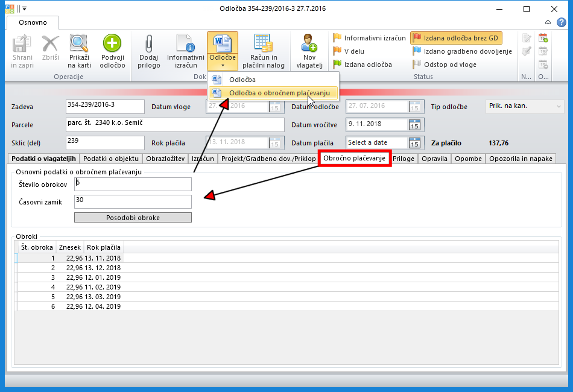Image resolution: width=573 pixels, height=392 pixels.
Task: Open the help question mark icon
Action: 561,22
